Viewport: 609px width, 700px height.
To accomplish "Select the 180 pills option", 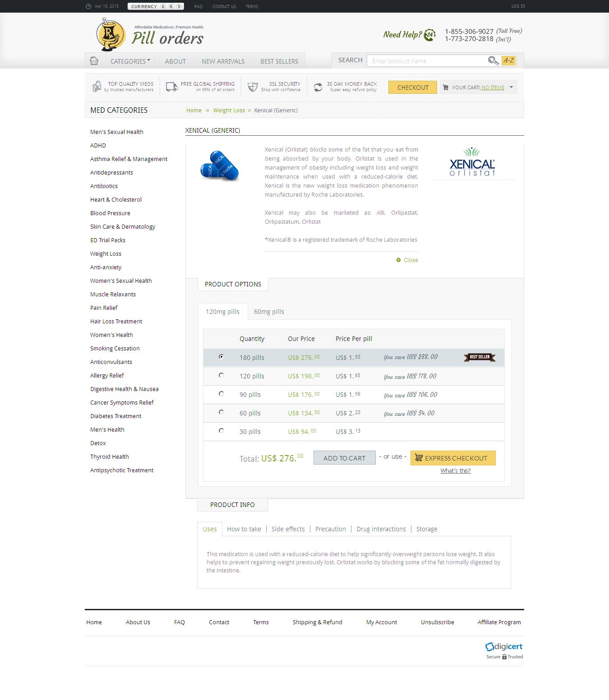I will coord(221,356).
